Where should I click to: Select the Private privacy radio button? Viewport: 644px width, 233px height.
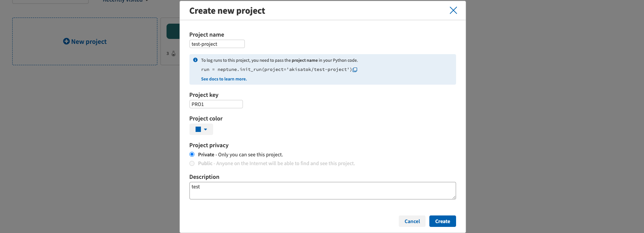pyautogui.click(x=192, y=154)
